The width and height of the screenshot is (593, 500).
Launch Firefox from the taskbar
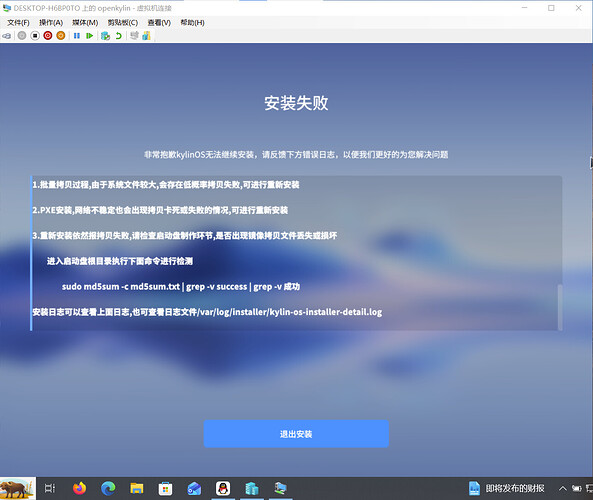(79, 488)
